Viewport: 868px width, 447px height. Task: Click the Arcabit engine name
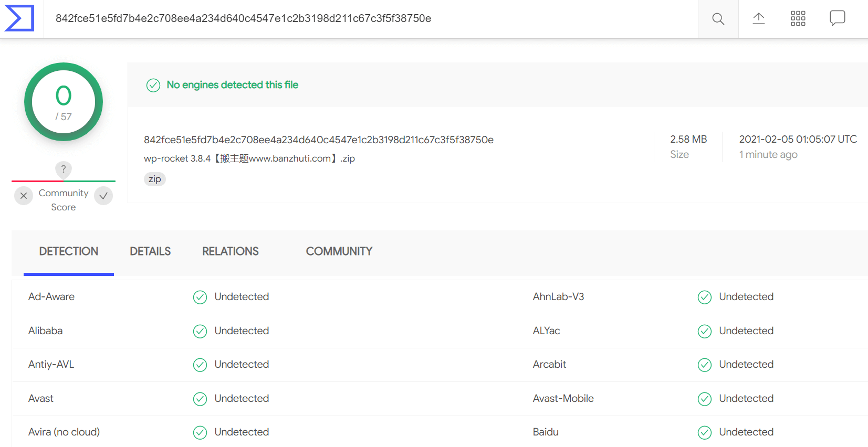pyautogui.click(x=550, y=364)
